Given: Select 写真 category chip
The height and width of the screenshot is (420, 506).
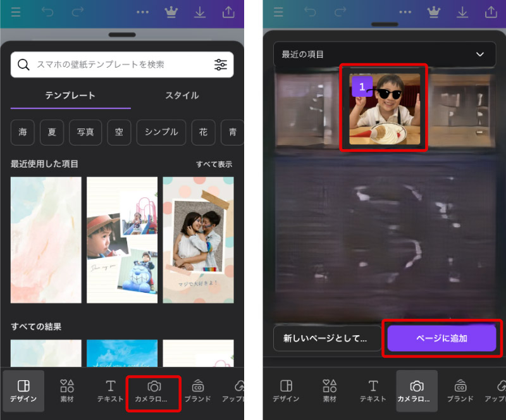Looking at the screenshot, I should tap(85, 132).
